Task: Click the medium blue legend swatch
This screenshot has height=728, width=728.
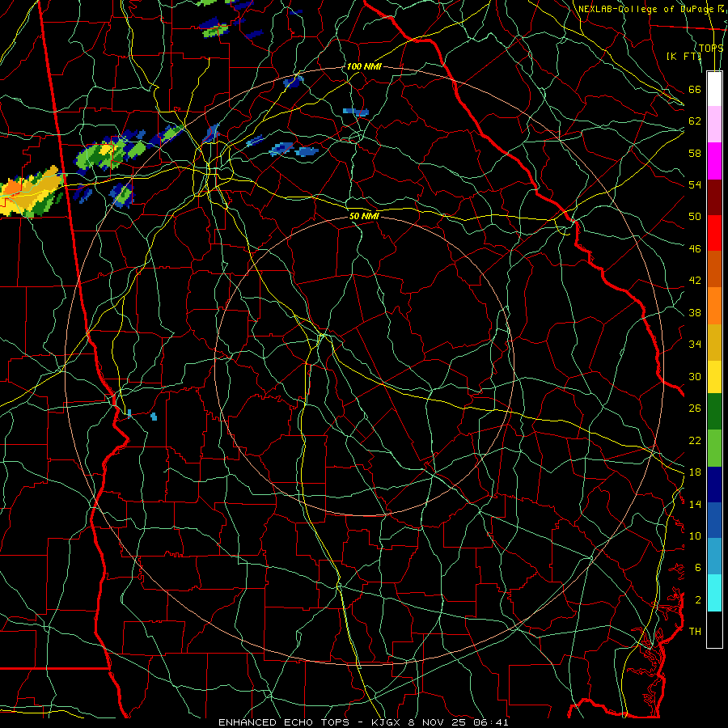Action: coord(714,520)
